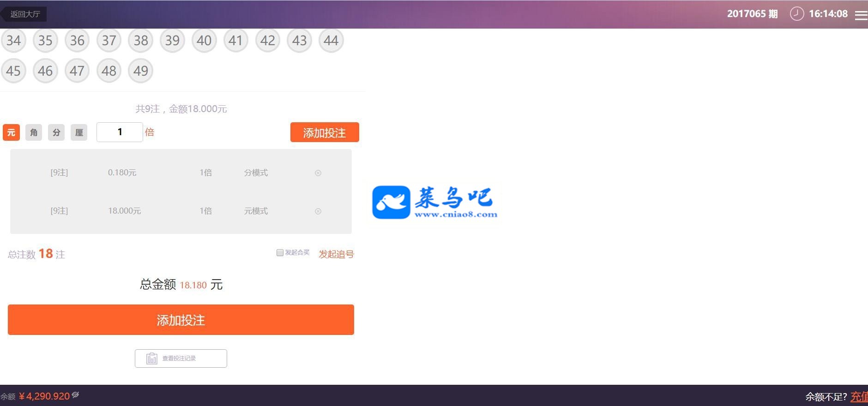Remove the 0.180元 bet row
This screenshot has height=406, width=868.
coord(318,173)
